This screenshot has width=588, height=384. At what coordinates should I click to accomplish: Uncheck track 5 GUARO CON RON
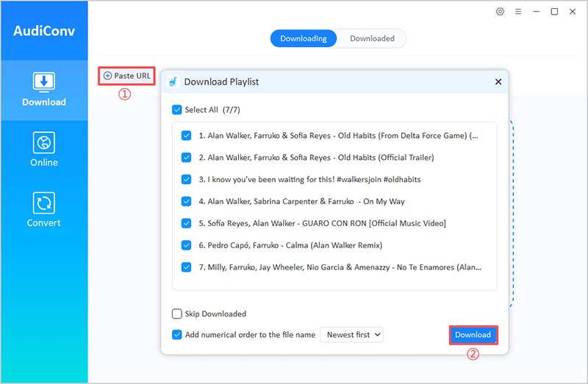click(x=186, y=223)
